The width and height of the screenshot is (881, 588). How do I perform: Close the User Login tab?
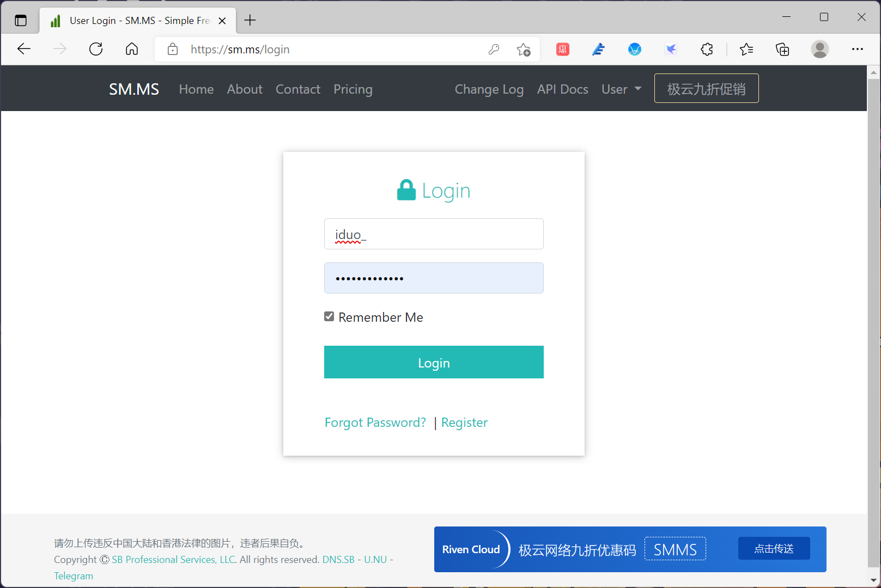[222, 21]
